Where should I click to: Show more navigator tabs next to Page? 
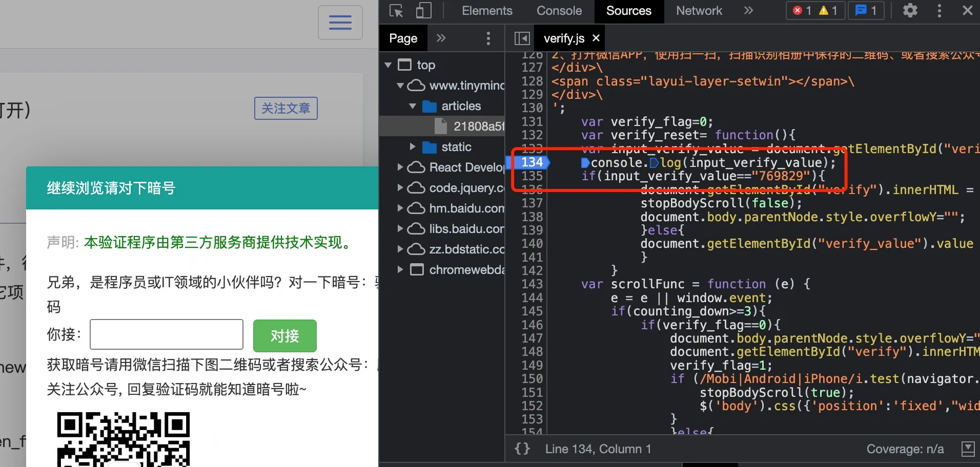(441, 38)
